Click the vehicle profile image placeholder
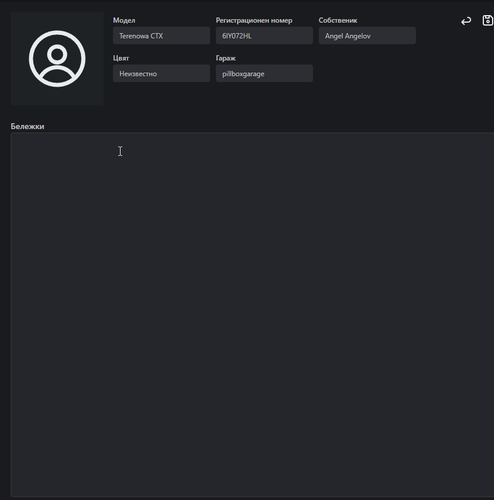This screenshot has height=500, width=494. 57,59
